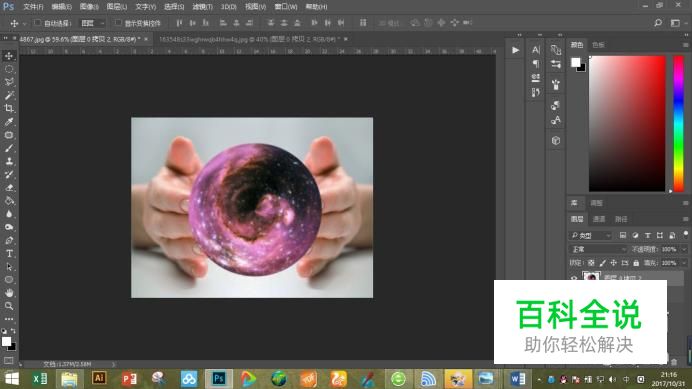692x389 pixels.
Task: Open the Paragraph panel icon
Action: (x=536, y=64)
